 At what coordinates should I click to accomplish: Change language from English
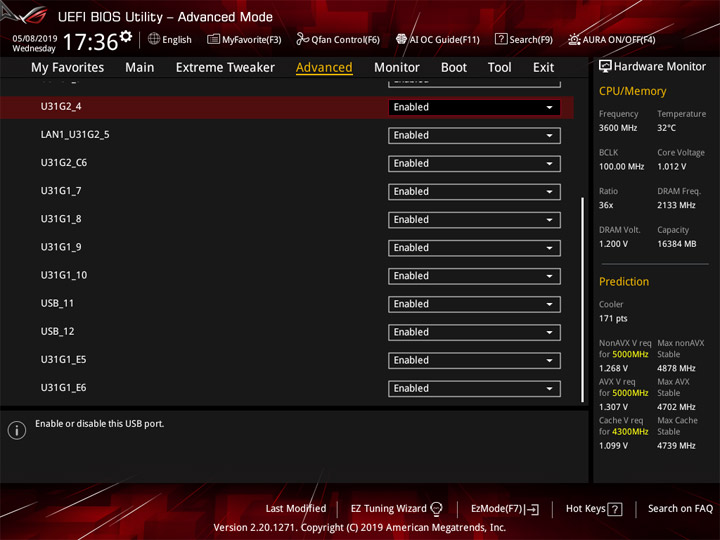click(x=177, y=39)
